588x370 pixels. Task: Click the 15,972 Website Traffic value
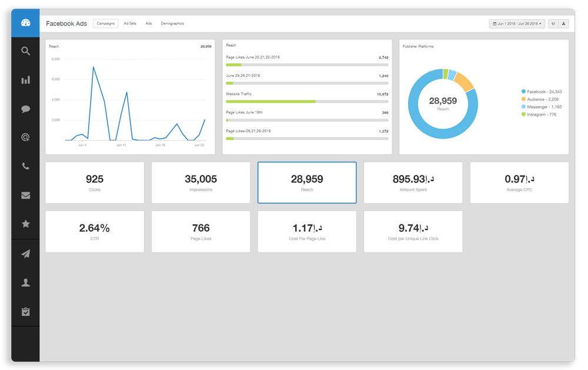[383, 95]
